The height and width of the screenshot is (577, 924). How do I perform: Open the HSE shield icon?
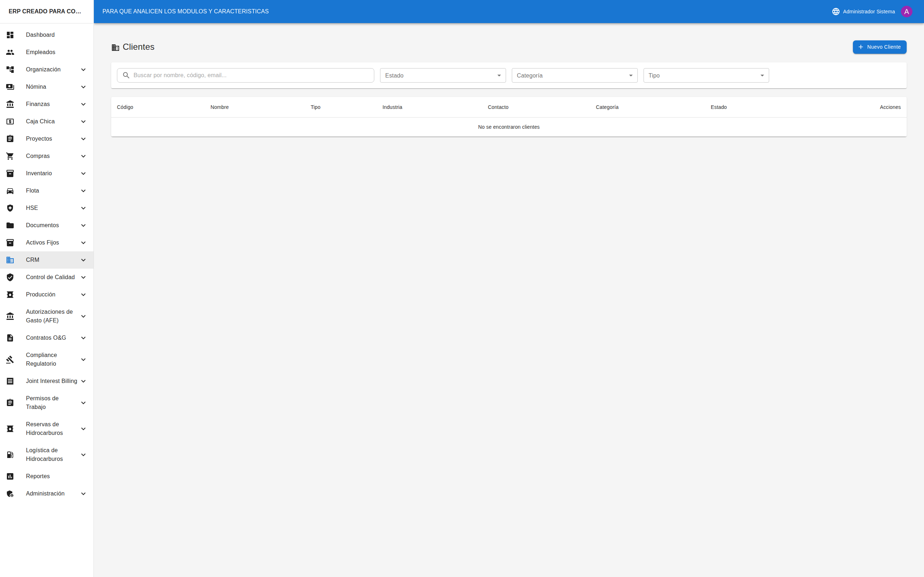[x=10, y=208]
